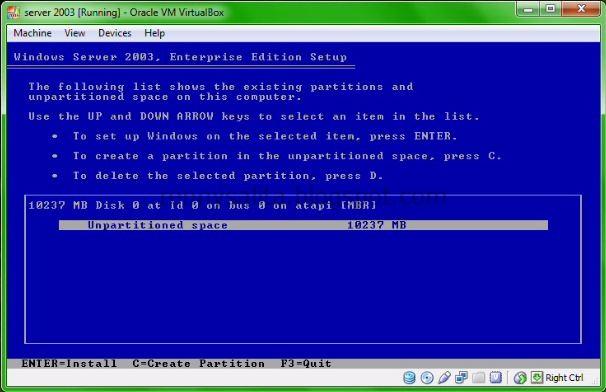Image resolution: width=606 pixels, height=392 pixels.
Task: Open the Machine menu
Action: coord(32,33)
